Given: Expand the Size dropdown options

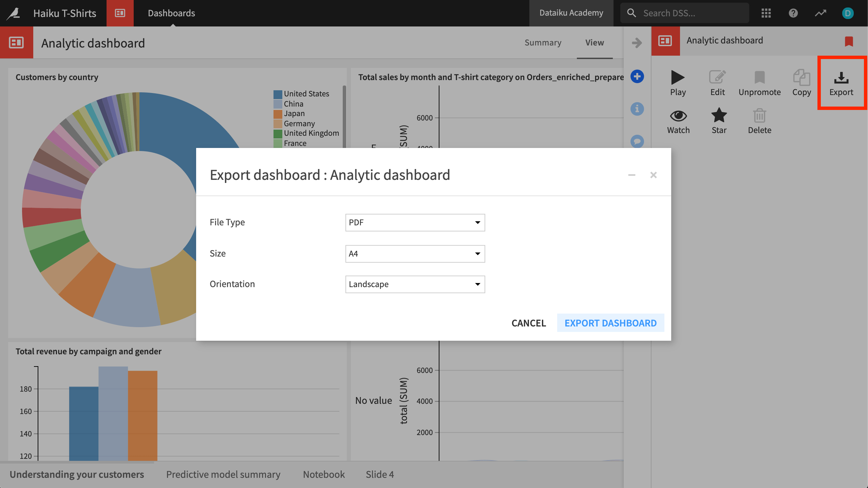Looking at the screenshot, I should coord(415,253).
